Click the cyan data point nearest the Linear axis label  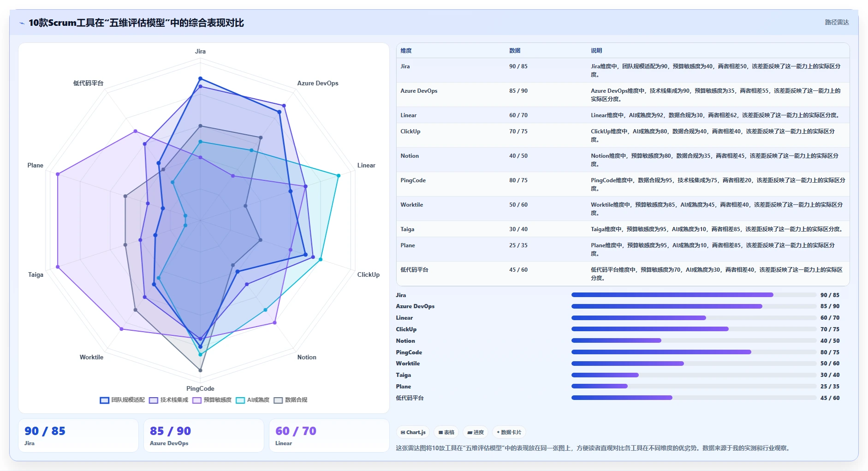339,175
